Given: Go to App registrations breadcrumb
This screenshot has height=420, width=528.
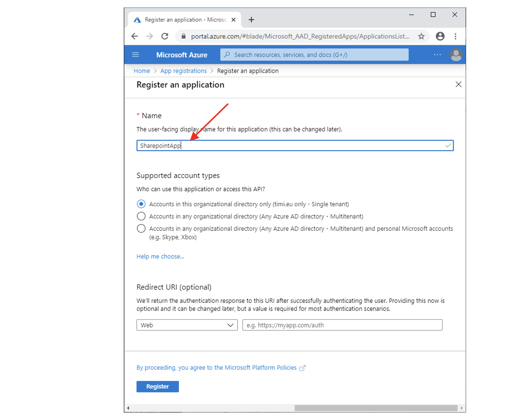Looking at the screenshot, I should [183, 71].
